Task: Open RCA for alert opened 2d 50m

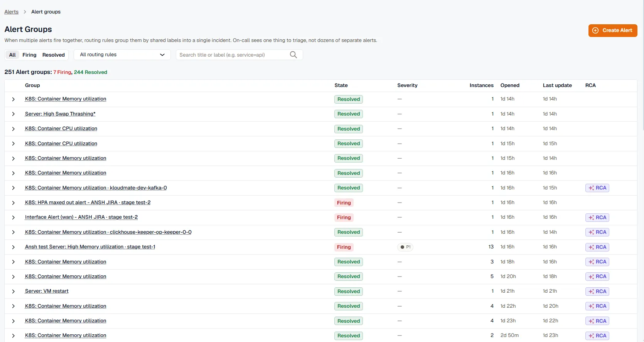Action: 597,336
